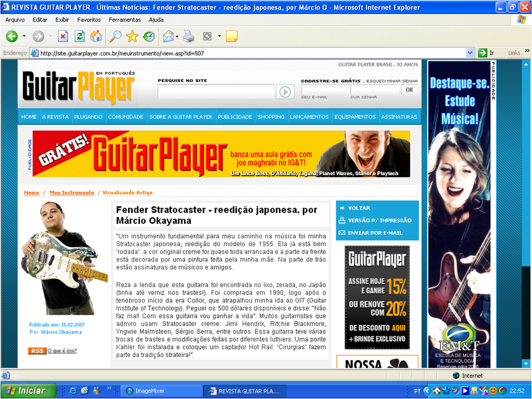Click the Iniciar start button

click(29, 391)
